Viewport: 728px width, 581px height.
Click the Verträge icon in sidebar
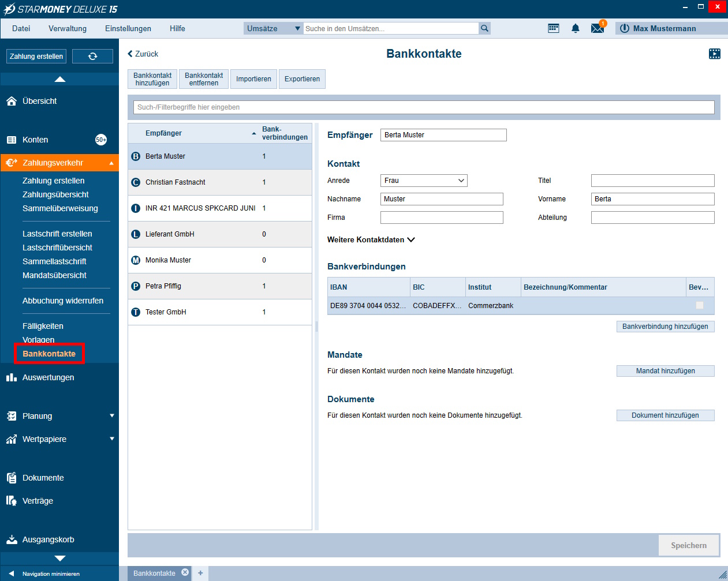[x=12, y=501]
